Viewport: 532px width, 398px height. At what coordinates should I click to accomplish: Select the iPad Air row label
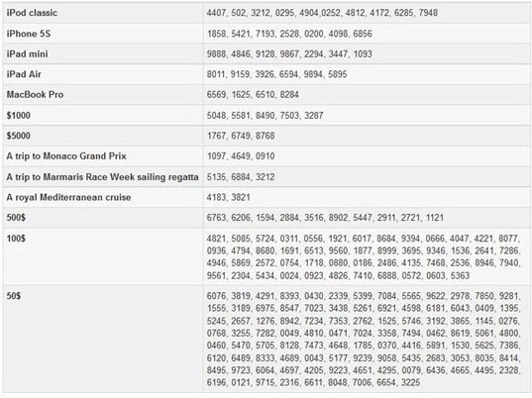pyautogui.click(x=24, y=74)
